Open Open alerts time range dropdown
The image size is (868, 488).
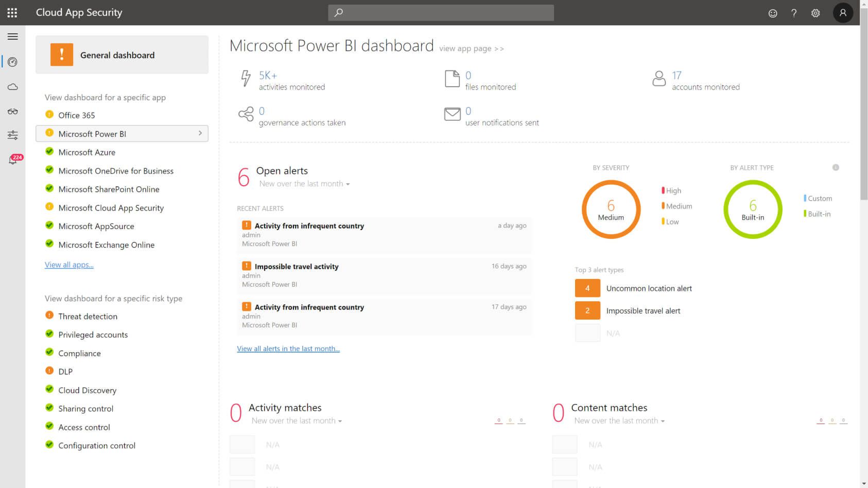click(304, 184)
